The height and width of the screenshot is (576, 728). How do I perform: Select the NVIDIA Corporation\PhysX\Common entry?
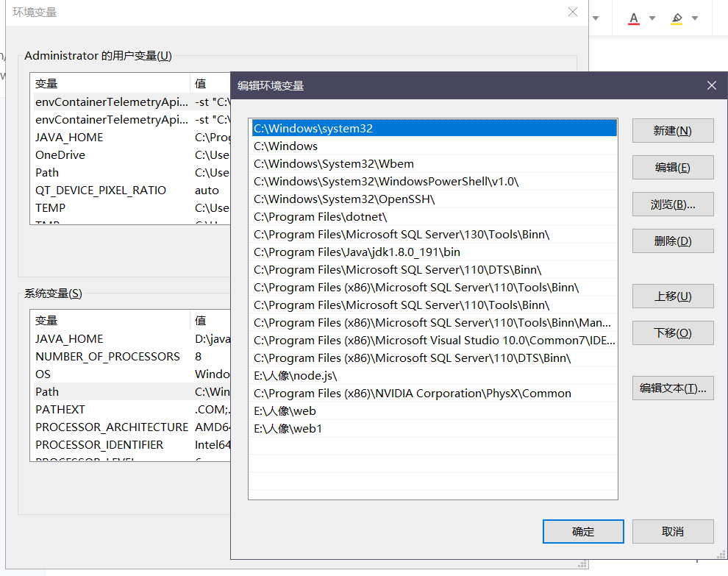click(434, 393)
